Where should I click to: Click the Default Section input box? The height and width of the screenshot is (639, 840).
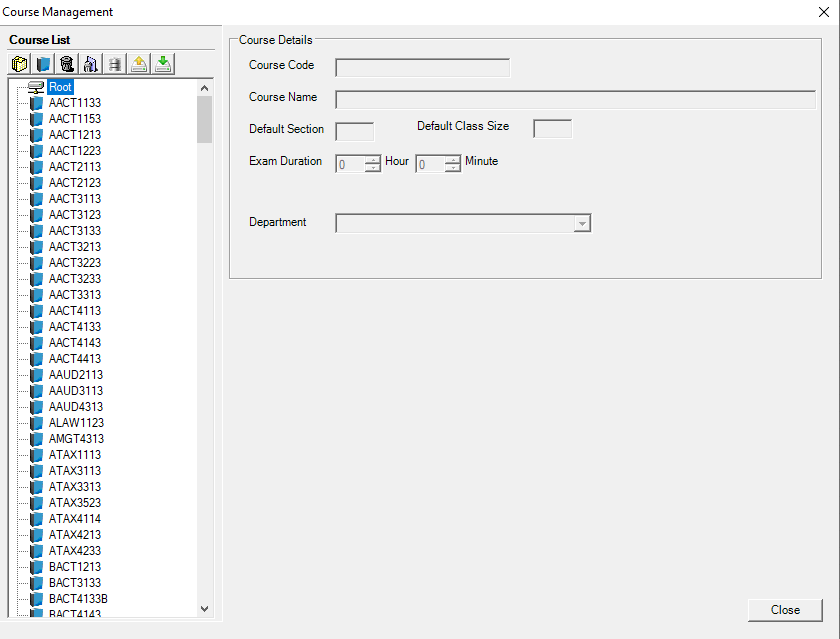tap(354, 131)
